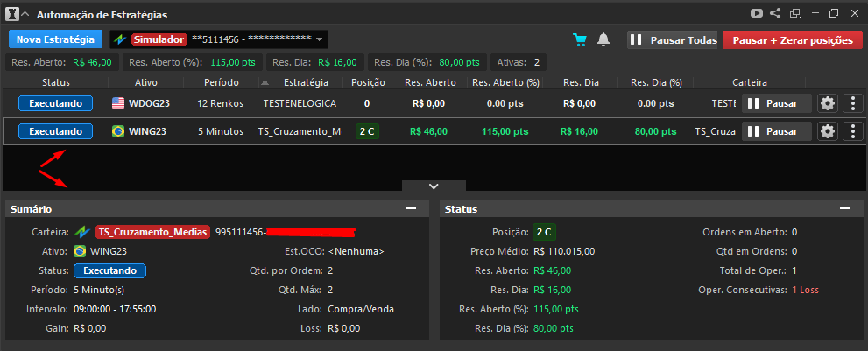The image size is (868, 351).
Task: Sort by Res. Dia column header
Action: [581, 82]
